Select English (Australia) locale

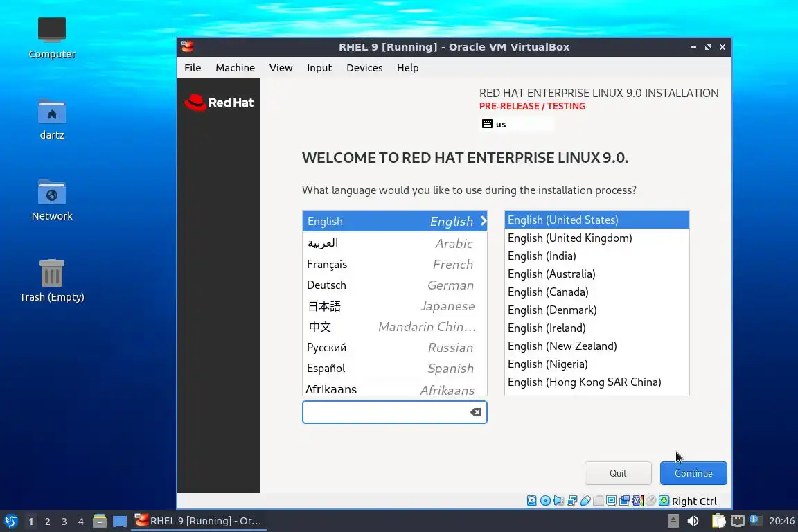(596, 274)
